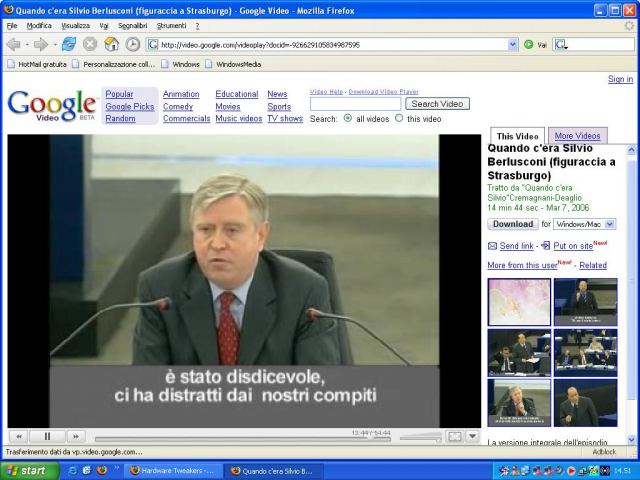The height and width of the screenshot is (480, 640).
Task: Open the WindowsMedia bookmark
Action: [233, 64]
